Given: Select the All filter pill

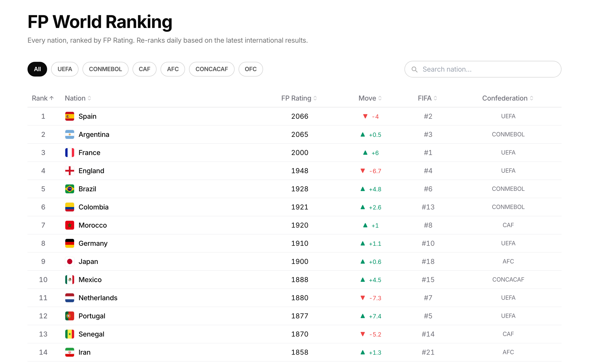Looking at the screenshot, I should click(x=37, y=69).
